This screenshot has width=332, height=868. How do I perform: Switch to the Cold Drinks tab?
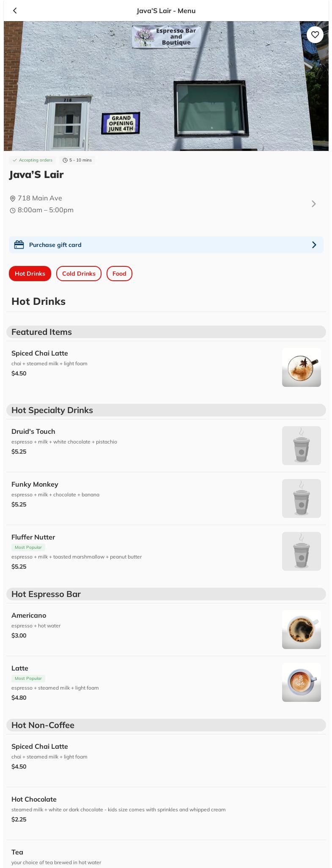point(79,274)
